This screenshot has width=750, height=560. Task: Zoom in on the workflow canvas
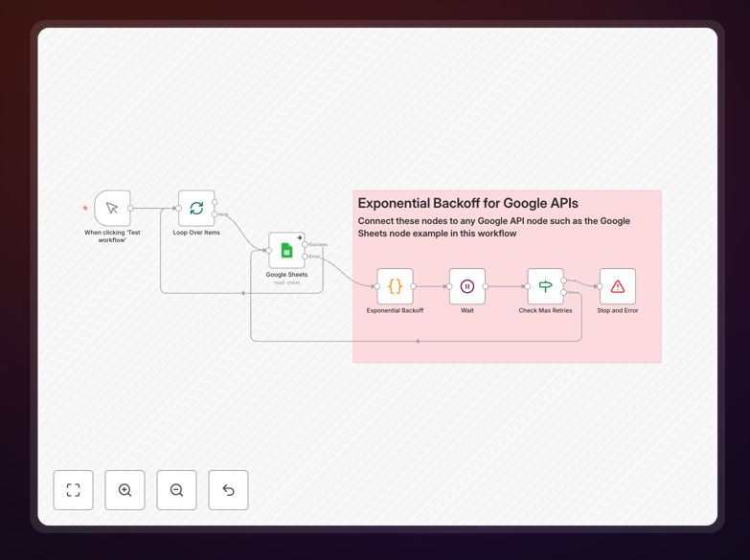point(125,490)
